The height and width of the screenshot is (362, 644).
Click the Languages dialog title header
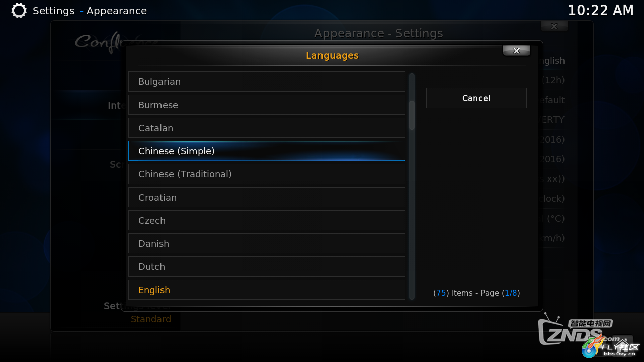coord(332,55)
